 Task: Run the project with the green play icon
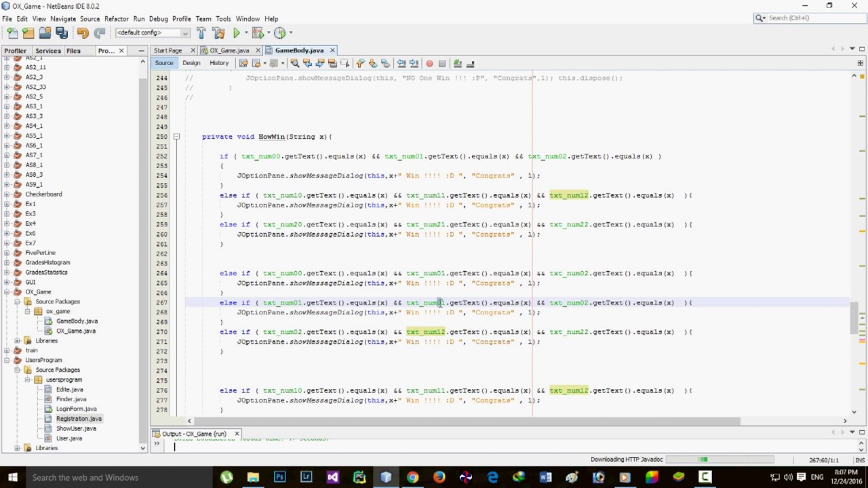237,33
